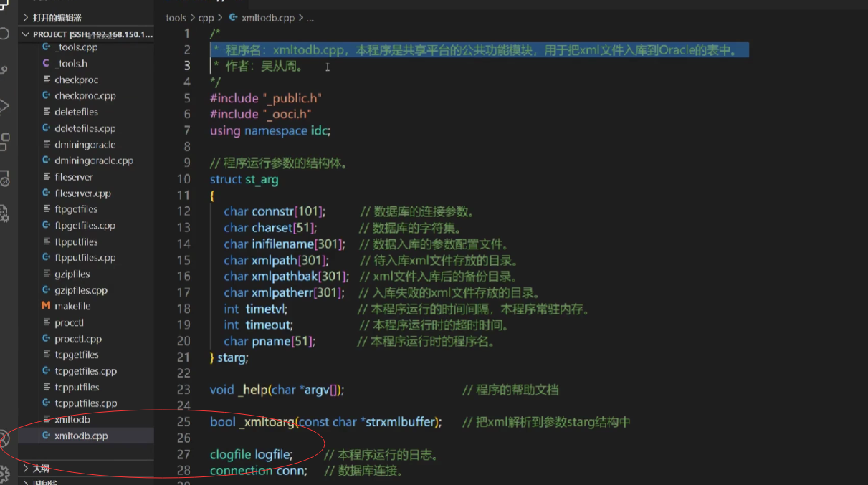This screenshot has width=868, height=485.
Task: Select the dminingoracle file
Action: click(x=85, y=145)
